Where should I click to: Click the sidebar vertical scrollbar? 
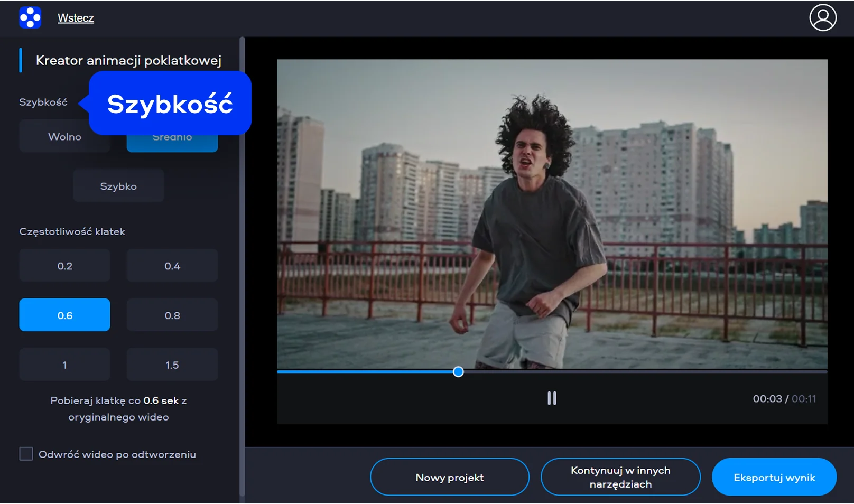pyautogui.click(x=242, y=264)
